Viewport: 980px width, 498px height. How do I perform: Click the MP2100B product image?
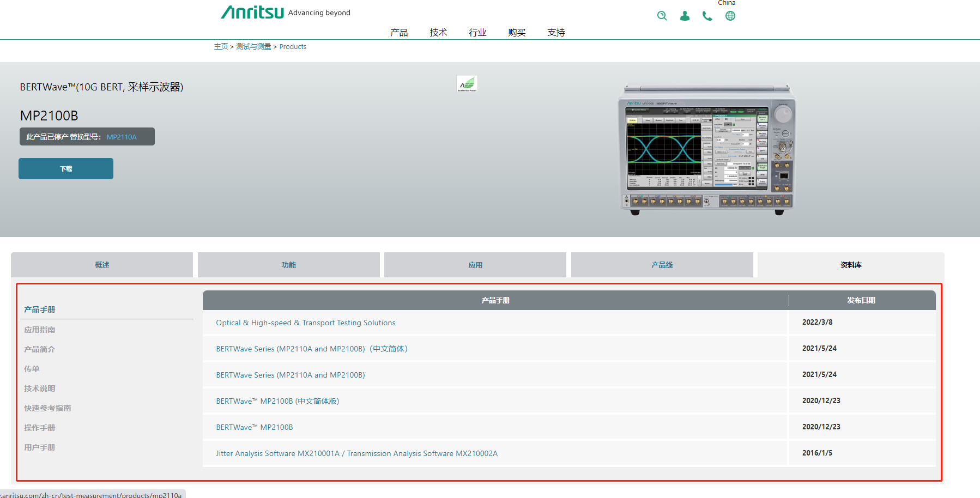tap(706, 149)
